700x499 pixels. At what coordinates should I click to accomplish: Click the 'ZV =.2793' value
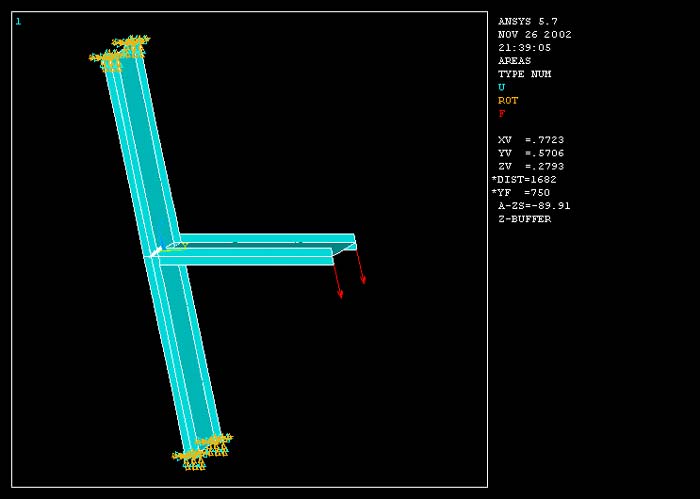[x=531, y=166]
